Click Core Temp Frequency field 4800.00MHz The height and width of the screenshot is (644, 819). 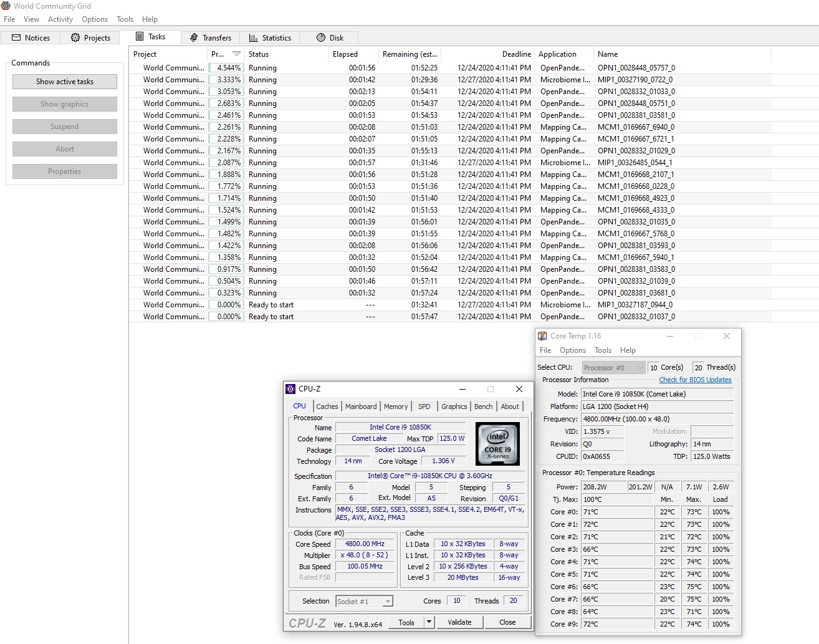(657, 419)
